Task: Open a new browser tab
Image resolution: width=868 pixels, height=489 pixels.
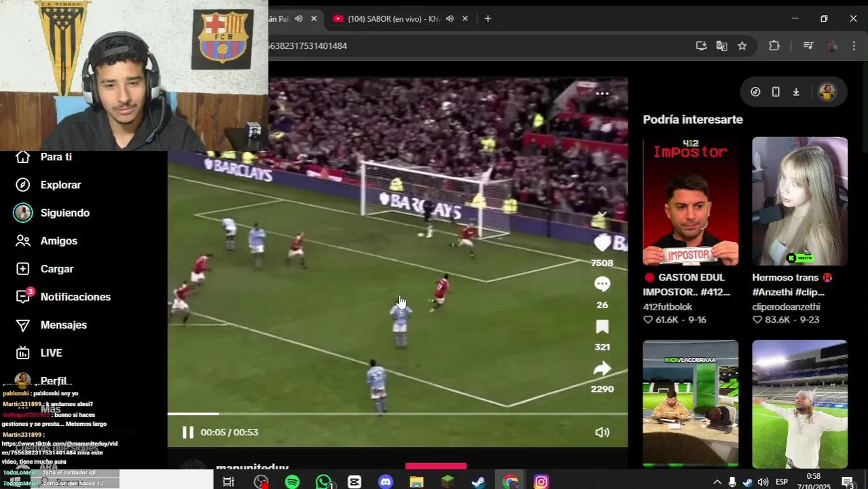Action: coord(488,19)
